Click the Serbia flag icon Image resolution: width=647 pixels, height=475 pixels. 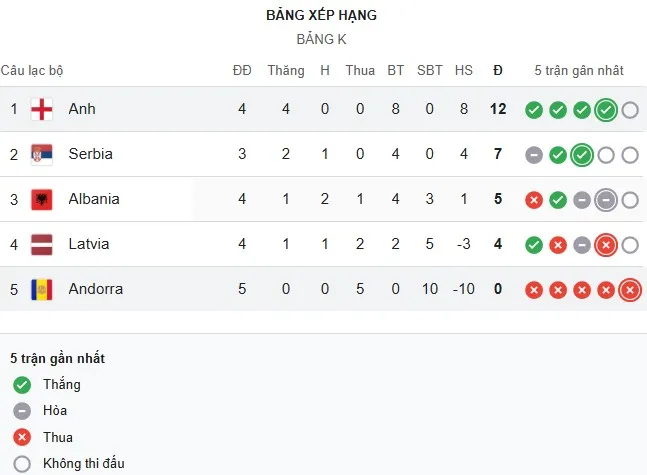click(x=42, y=154)
